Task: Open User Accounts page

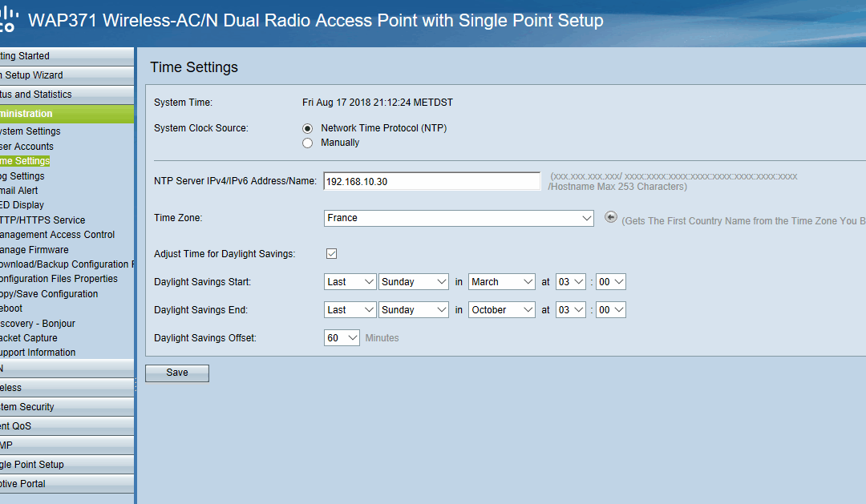Action: (27, 147)
